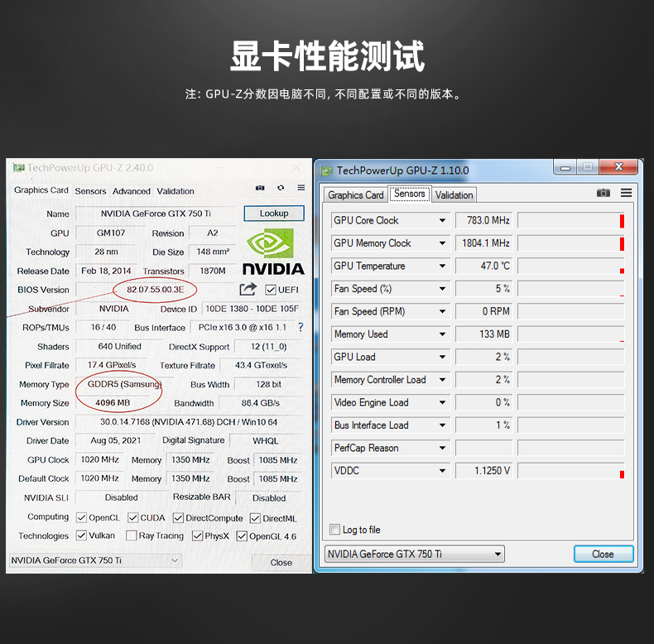Click the Bus Interface question mark icon
Viewport: 654px width, 644px height.
(301, 328)
